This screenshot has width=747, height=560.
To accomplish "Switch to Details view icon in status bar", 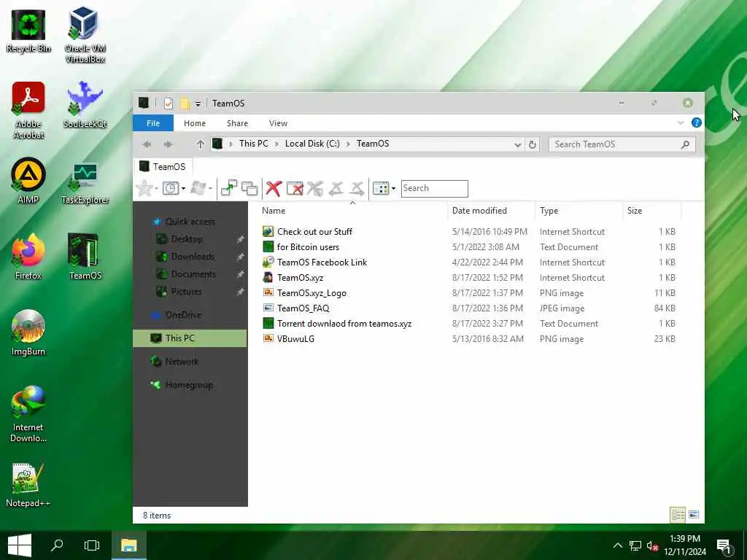I will tap(678, 515).
